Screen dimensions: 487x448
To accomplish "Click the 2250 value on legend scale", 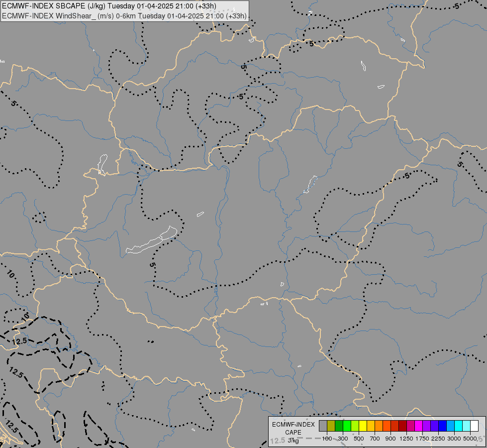I will point(438,439).
